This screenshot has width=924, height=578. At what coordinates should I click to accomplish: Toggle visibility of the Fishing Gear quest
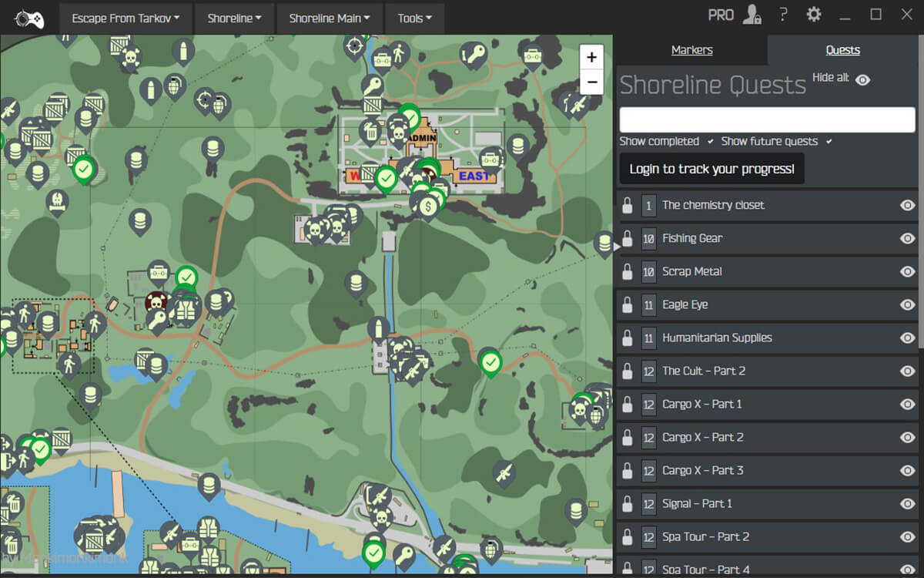click(x=908, y=238)
